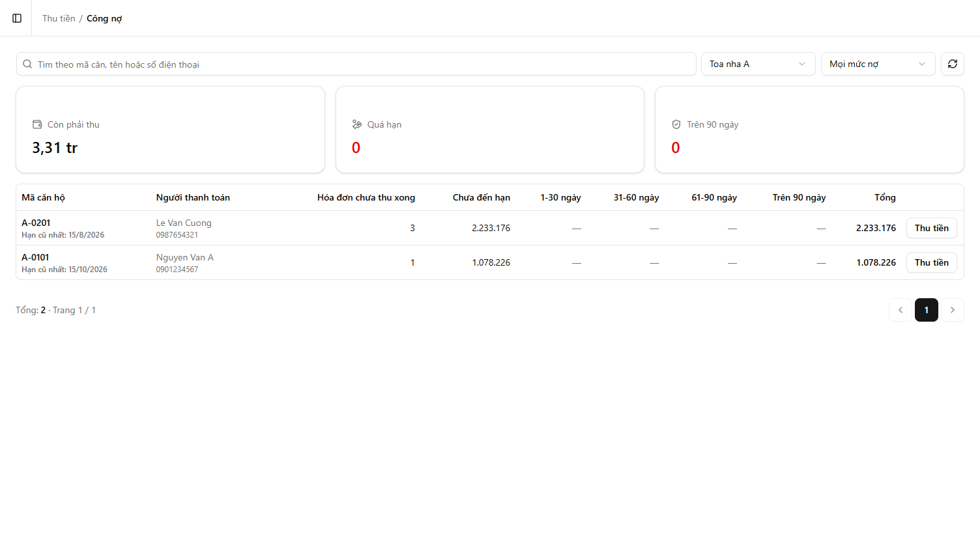The height and width of the screenshot is (558, 980).
Task: Click unpaid invoice count 3
Action: point(412,228)
